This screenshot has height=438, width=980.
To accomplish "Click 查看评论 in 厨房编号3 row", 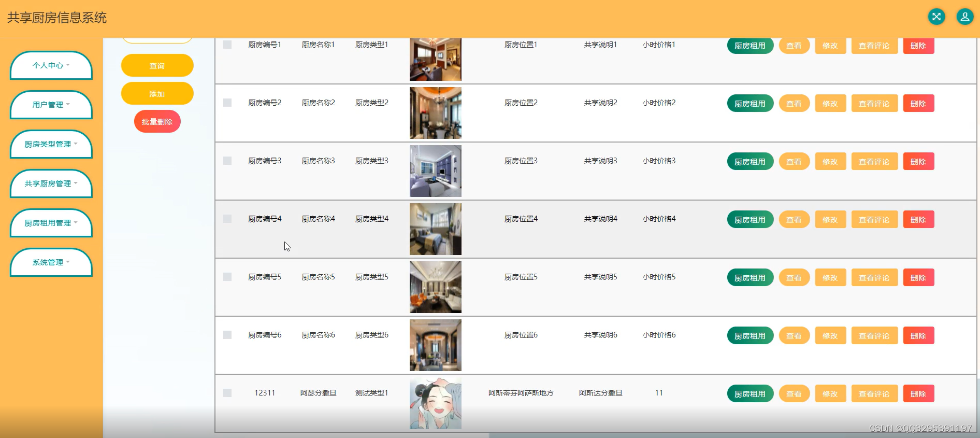I will click(x=874, y=162).
